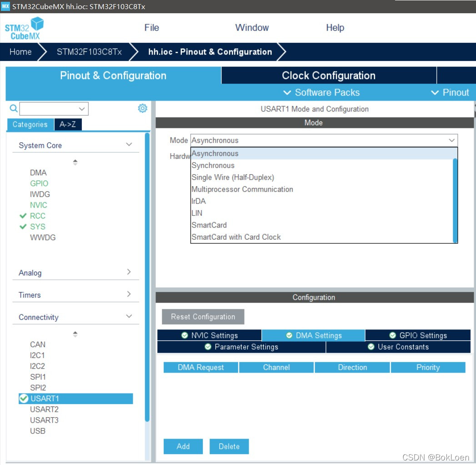The width and height of the screenshot is (476, 465).
Task: Open the File menu
Action: click(151, 28)
